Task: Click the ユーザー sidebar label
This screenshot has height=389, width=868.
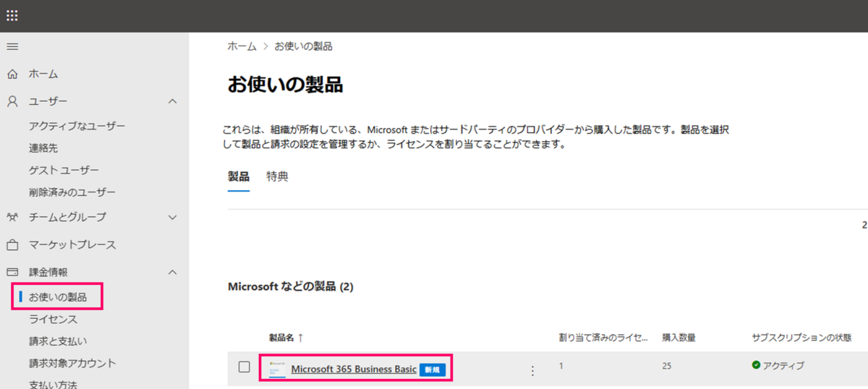Action: coord(48,101)
